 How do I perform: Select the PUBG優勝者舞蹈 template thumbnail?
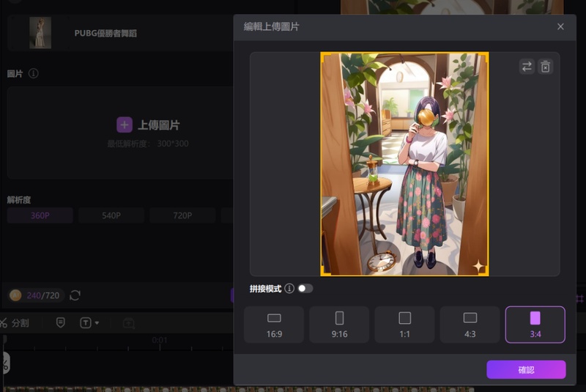tap(40, 33)
